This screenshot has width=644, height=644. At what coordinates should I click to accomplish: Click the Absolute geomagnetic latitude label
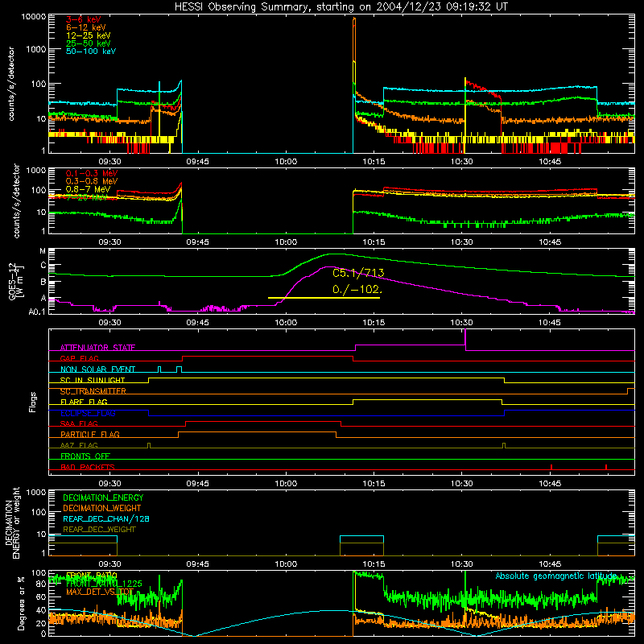pos(556,576)
